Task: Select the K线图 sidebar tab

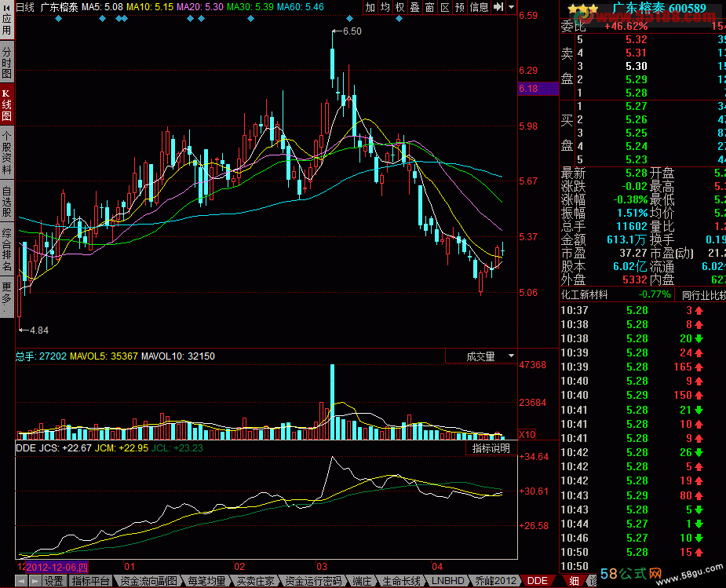Action: pyautogui.click(x=6, y=105)
